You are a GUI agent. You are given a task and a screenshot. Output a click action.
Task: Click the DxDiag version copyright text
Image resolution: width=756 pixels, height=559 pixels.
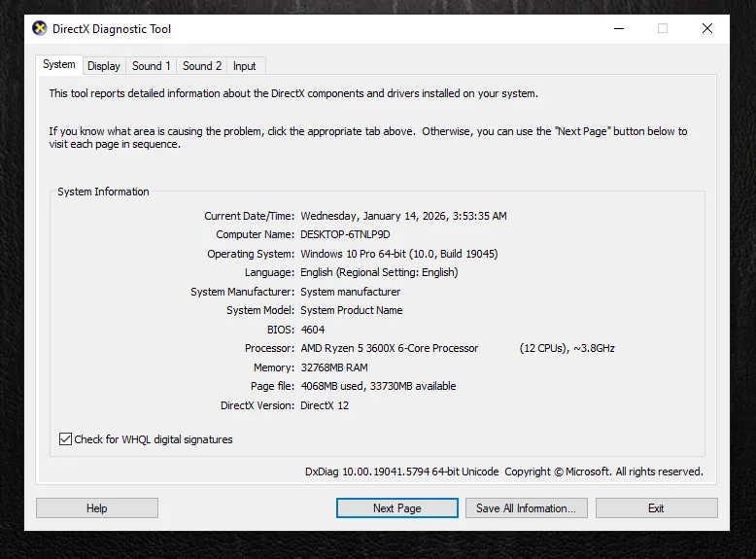click(x=503, y=472)
